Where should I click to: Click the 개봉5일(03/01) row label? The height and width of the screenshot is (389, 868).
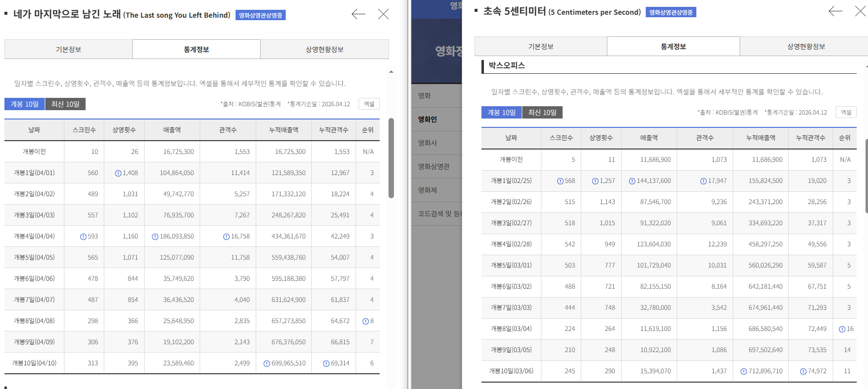511,266
